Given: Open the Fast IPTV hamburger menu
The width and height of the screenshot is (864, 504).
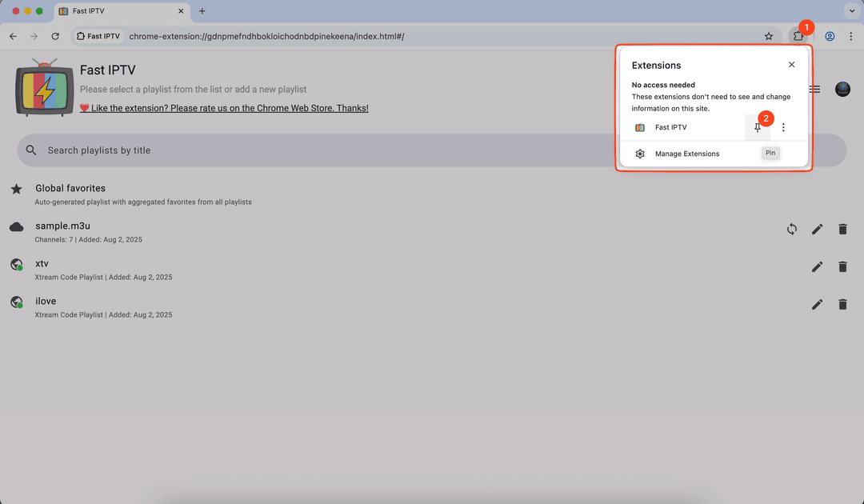Looking at the screenshot, I should tap(815, 90).
